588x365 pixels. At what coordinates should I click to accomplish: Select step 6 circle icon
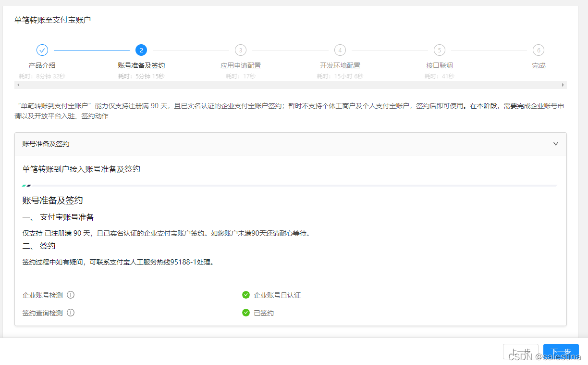tap(539, 50)
